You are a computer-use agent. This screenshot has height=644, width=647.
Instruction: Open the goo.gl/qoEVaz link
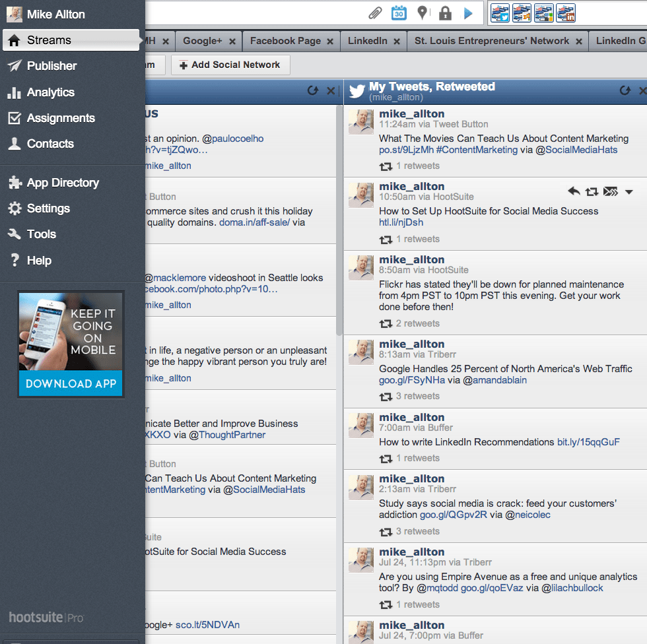click(x=491, y=588)
